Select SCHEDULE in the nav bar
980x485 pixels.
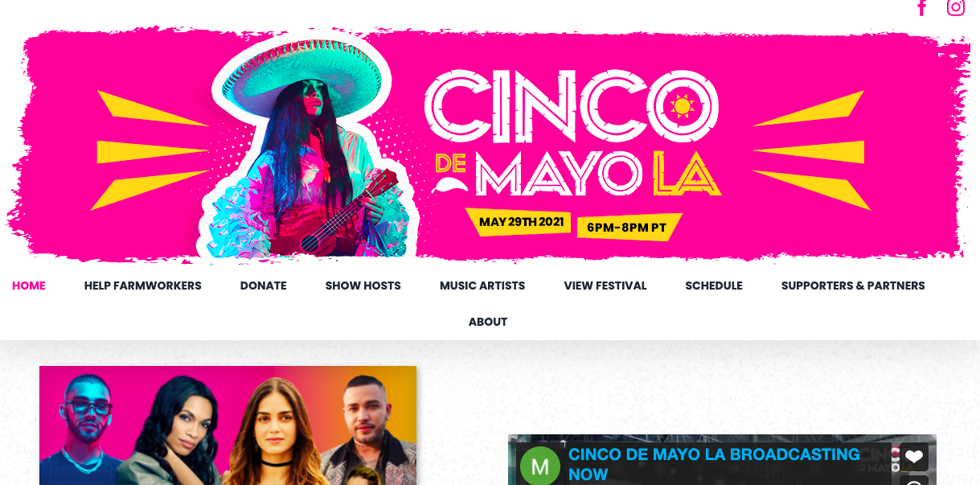tap(714, 286)
